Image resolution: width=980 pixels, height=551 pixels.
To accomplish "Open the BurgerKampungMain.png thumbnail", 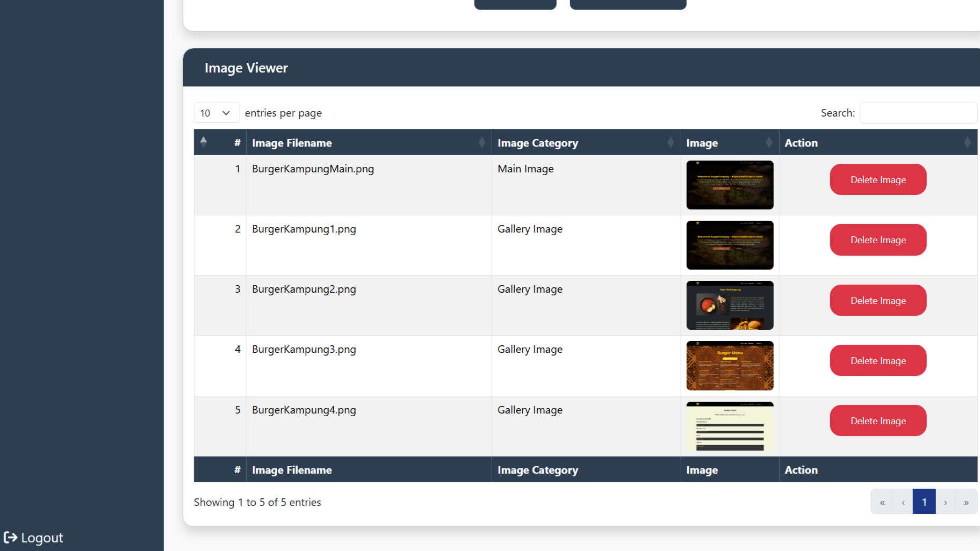I will pyautogui.click(x=730, y=185).
